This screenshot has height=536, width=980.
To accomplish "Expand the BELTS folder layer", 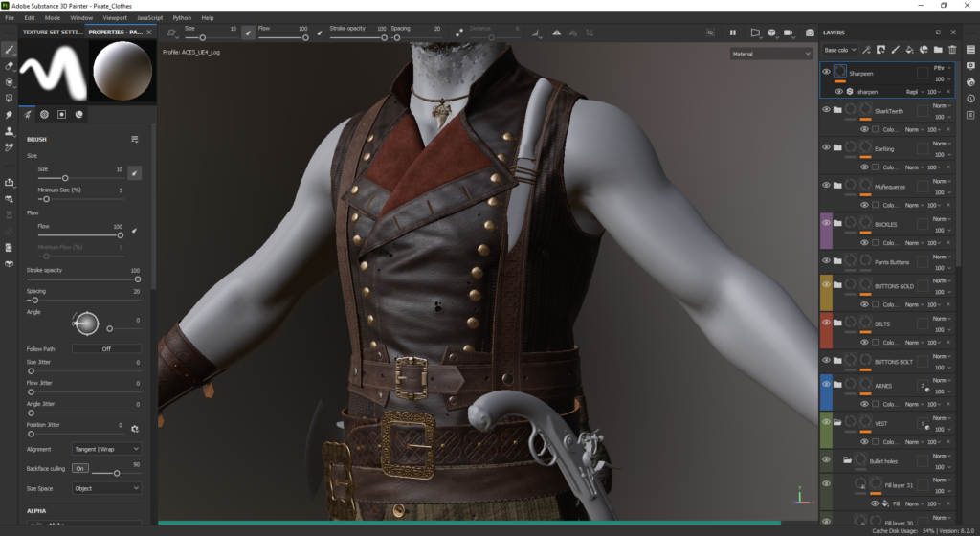I will click(x=837, y=323).
